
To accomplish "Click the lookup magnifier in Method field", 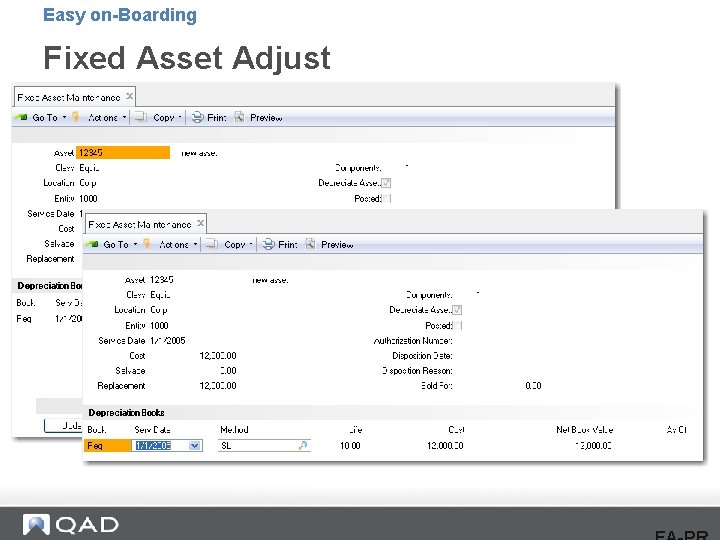I will (303, 445).
